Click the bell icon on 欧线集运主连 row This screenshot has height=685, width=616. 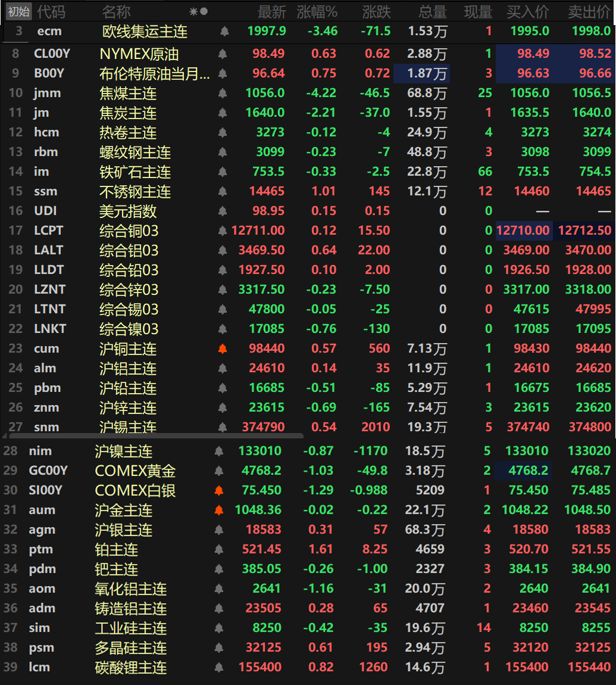click(x=224, y=32)
